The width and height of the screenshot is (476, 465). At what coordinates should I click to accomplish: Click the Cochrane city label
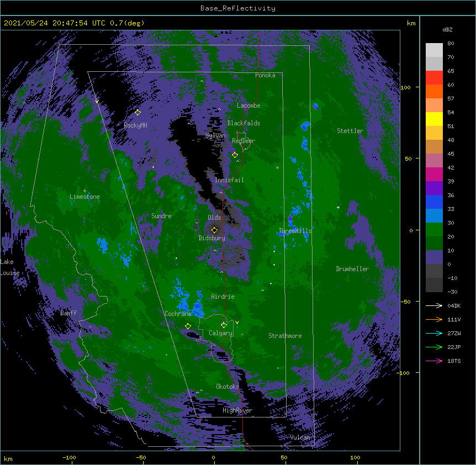(x=178, y=314)
